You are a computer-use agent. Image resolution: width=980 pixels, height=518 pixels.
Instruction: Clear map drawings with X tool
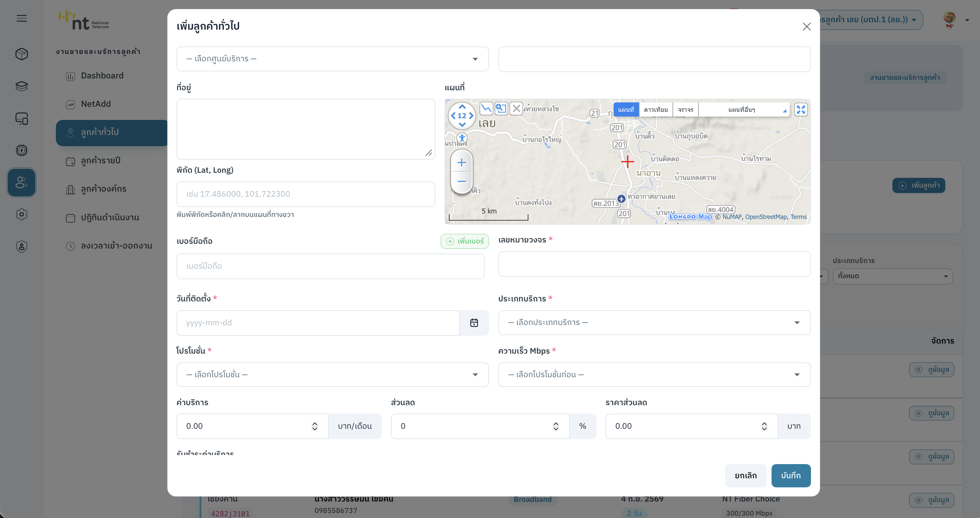tap(516, 108)
